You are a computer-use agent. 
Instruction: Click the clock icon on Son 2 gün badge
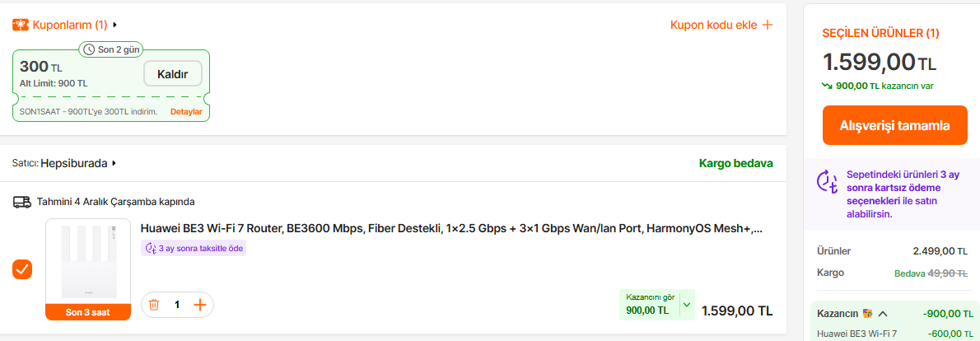[89, 50]
